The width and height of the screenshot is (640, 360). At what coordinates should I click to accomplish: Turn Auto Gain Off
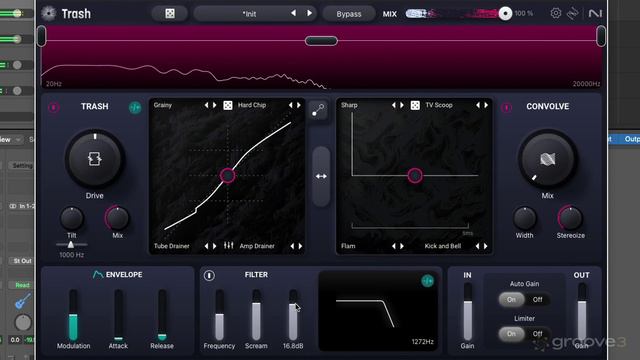pos(538,300)
